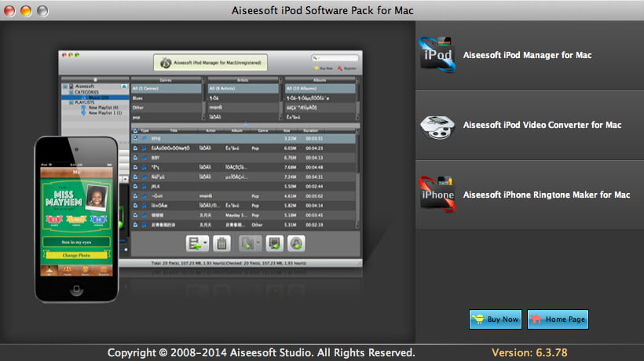This screenshot has height=361, width=644.
Task: Open the iPhone Ringtone Maker icon
Action: (x=437, y=195)
